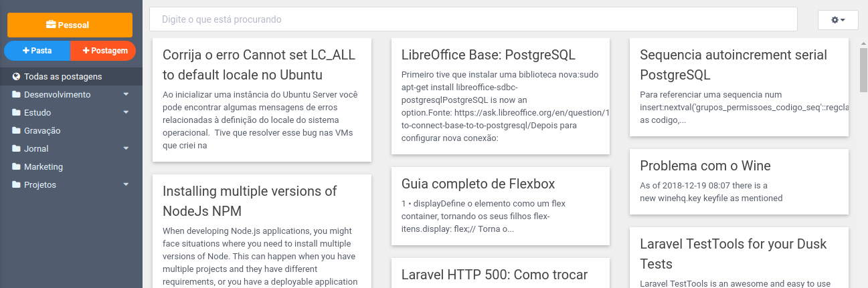Click the folder icon beside Marketing

[16, 166]
